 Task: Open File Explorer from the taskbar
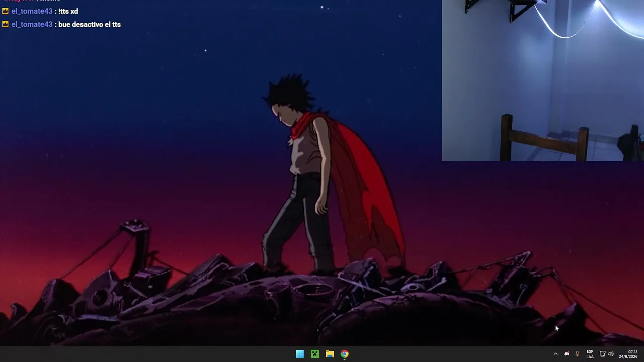(x=330, y=354)
